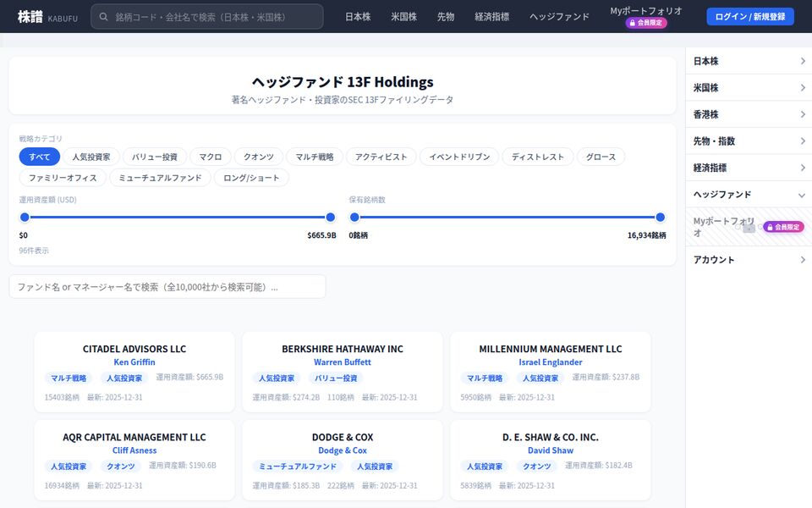
Task: Open the 経済指標 top navigation item
Action: point(492,17)
